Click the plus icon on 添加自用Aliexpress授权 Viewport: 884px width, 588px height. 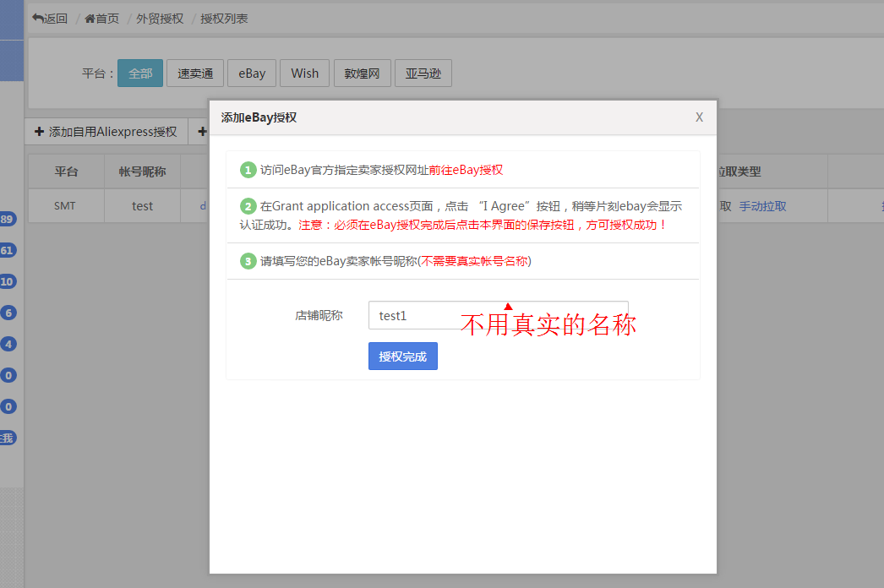pos(39,132)
